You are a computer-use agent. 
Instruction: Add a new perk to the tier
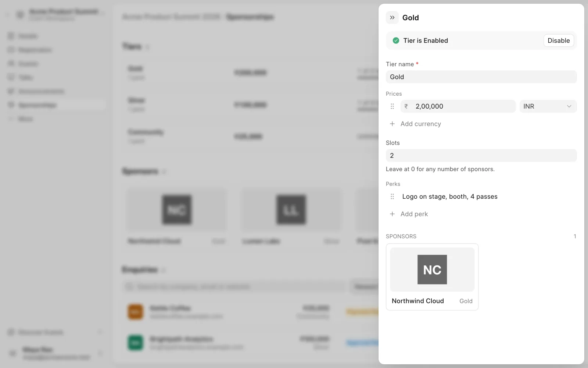pos(409,214)
